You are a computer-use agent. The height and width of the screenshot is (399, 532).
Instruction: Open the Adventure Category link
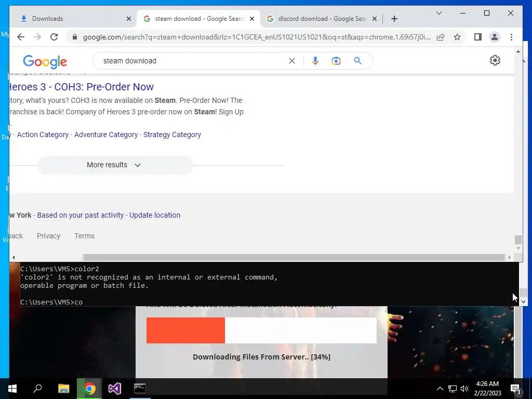click(x=106, y=135)
